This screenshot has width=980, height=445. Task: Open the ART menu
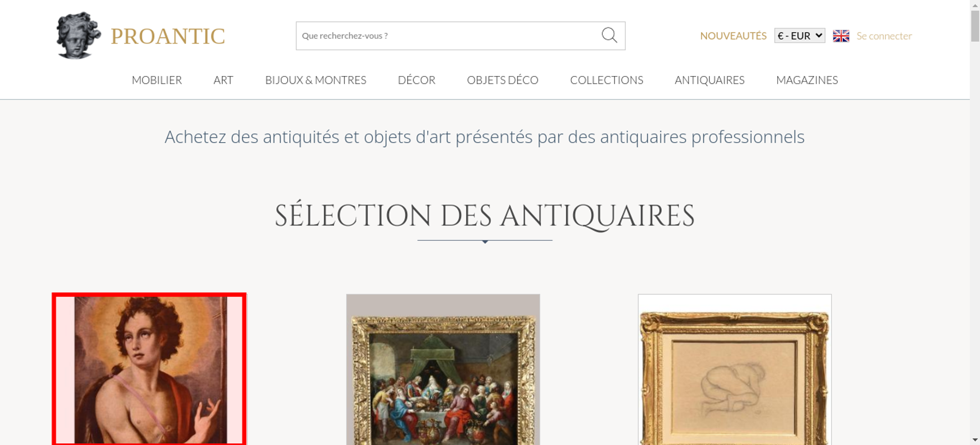[223, 80]
